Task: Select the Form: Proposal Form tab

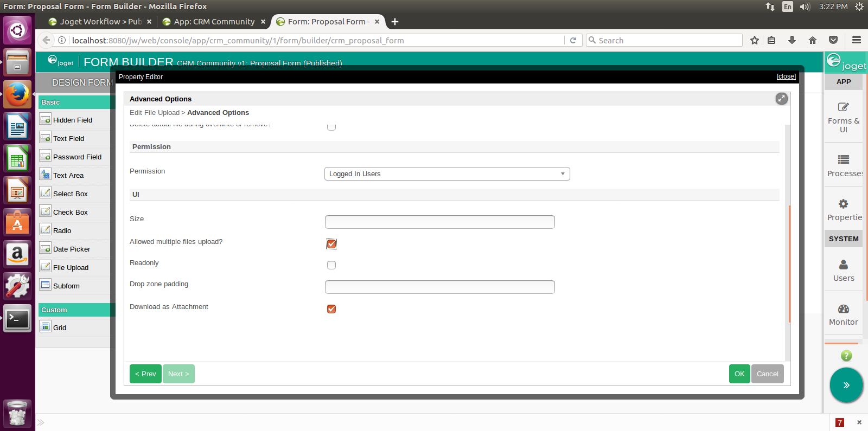Action: click(328, 22)
